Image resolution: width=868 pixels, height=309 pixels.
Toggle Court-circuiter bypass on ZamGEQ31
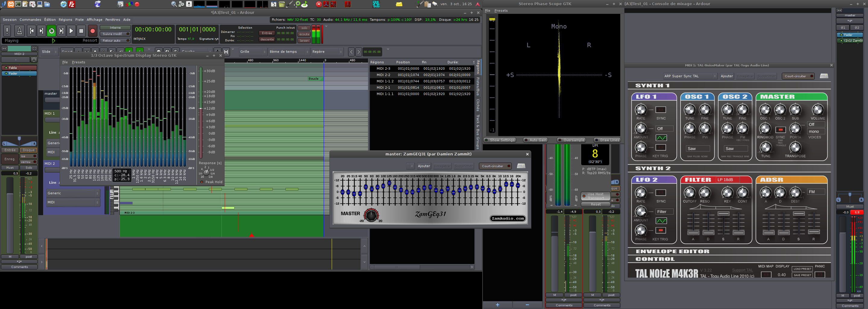(x=495, y=166)
